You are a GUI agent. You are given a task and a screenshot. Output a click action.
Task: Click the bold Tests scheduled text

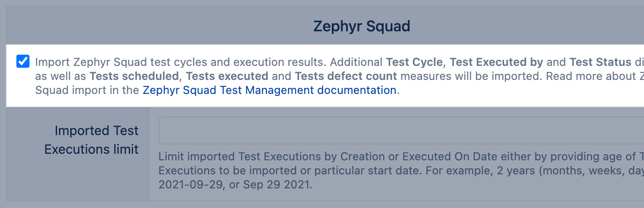(x=134, y=76)
